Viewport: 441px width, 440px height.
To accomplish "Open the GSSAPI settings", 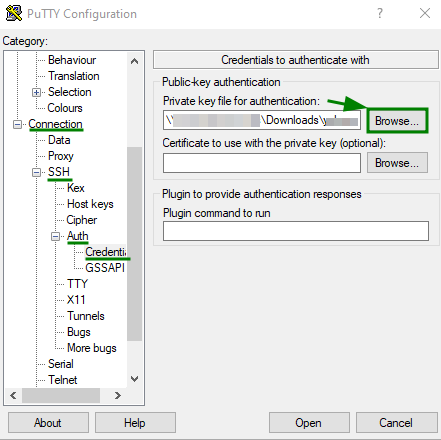I will click(x=105, y=268).
